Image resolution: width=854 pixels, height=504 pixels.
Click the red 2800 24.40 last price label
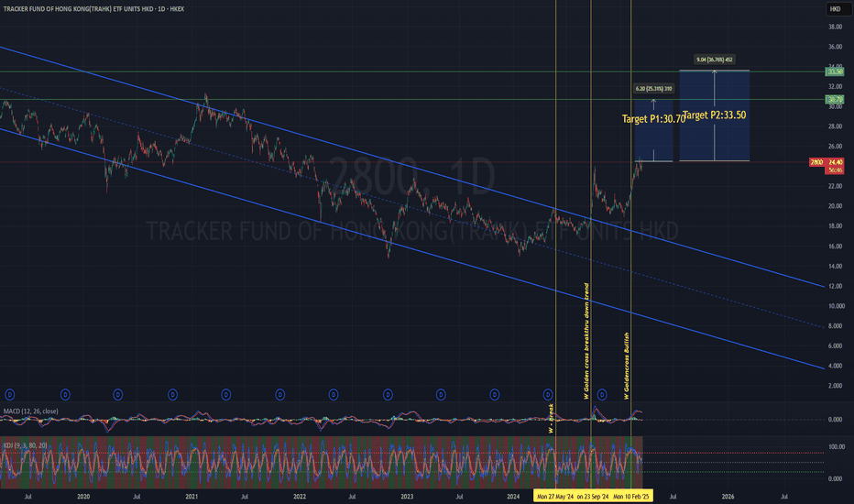[x=827, y=162]
